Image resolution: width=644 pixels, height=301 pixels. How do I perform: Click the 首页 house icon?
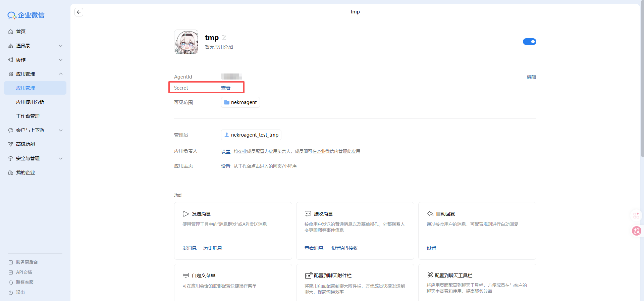[11, 32]
